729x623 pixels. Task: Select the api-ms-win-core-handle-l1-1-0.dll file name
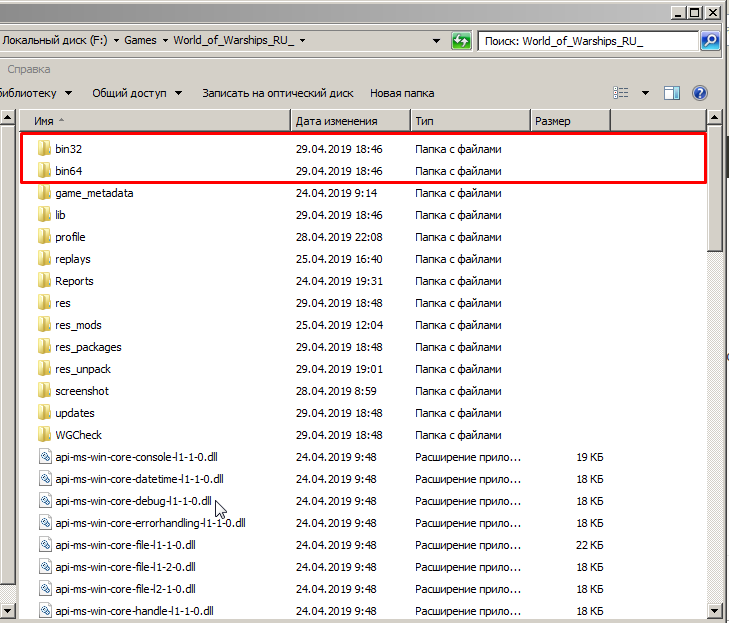point(134,611)
